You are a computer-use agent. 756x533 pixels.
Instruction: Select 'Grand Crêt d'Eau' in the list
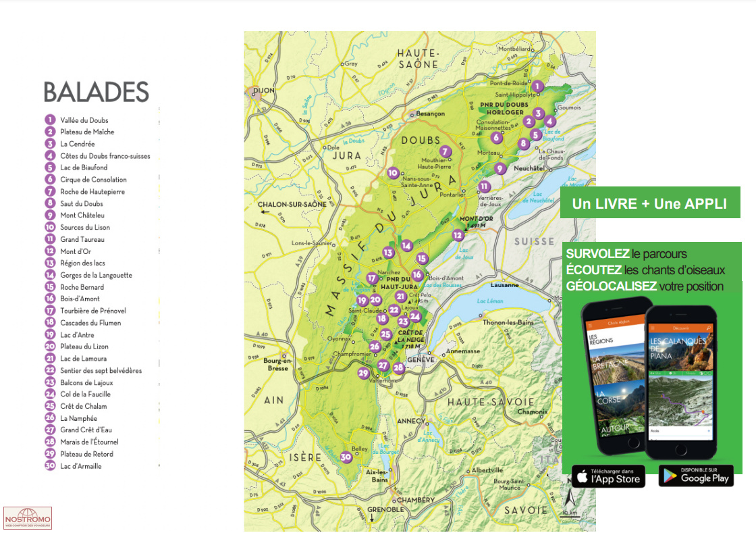coord(86,430)
